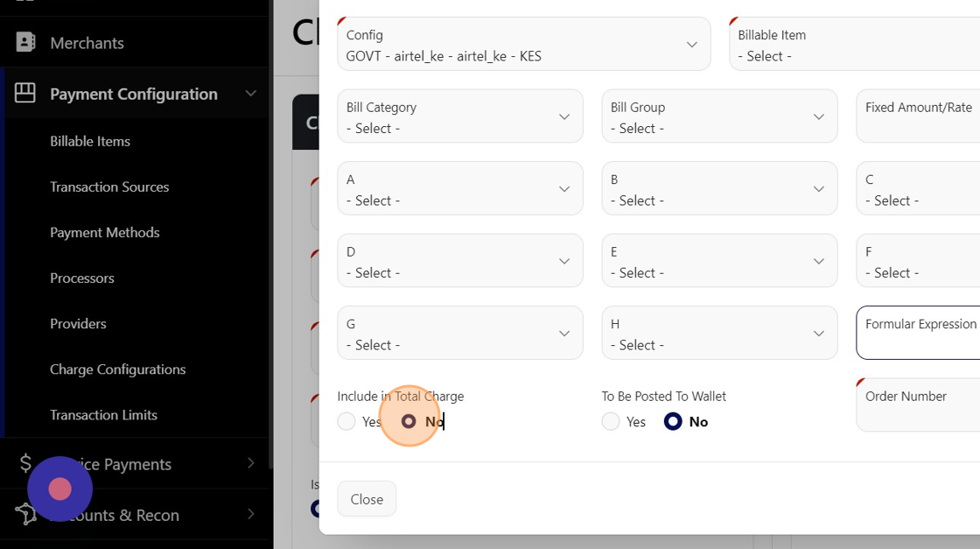Click the Accounts & Recon icon
Image resolution: width=980 pixels, height=549 pixels.
[25, 514]
